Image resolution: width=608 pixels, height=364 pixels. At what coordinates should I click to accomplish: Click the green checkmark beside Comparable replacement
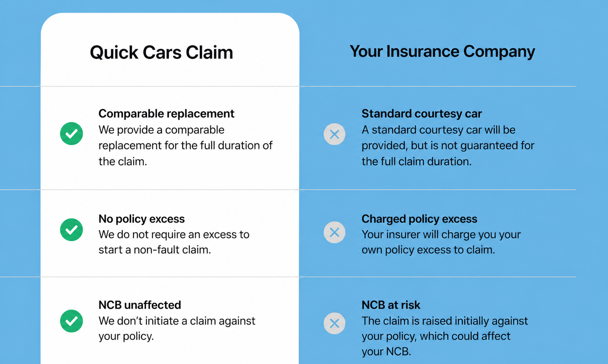[x=71, y=133]
